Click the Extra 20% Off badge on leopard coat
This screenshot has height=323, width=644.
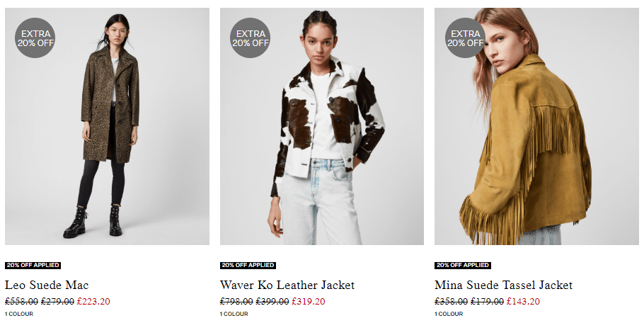[x=35, y=38]
